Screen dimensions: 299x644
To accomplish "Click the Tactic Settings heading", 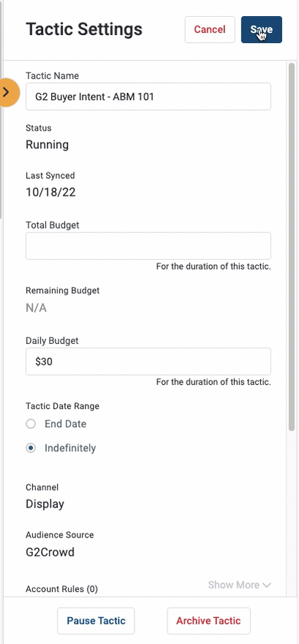I will click(84, 29).
